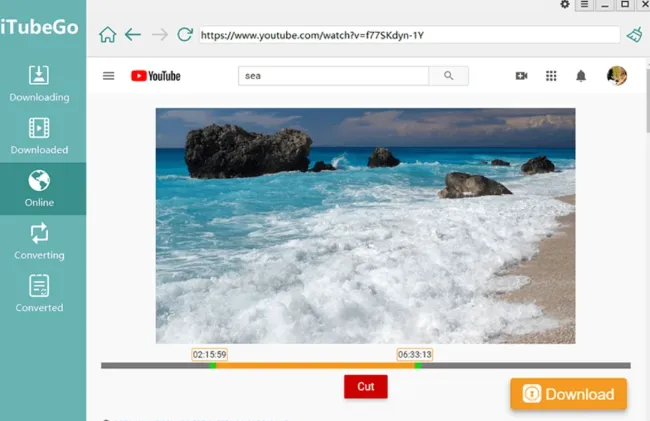The height and width of the screenshot is (421, 650).
Task: Open YouTube notifications bell
Action: [x=581, y=76]
